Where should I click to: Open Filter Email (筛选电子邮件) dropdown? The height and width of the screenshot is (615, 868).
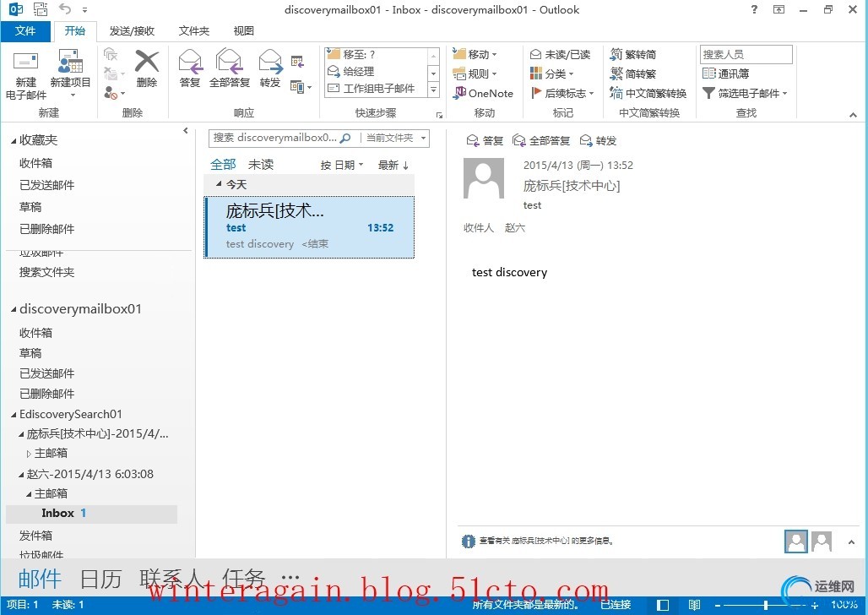(x=745, y=93)
